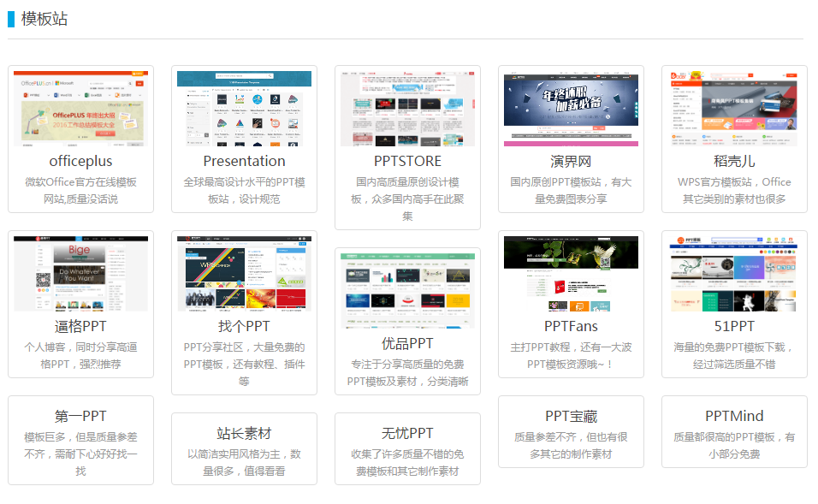Image resolution: width=818 pixels, height=504 pixels.
Task: Click description 'WPS官方模板站，Office其它类别的素材也很多'
Action: [x=734, y=191]
